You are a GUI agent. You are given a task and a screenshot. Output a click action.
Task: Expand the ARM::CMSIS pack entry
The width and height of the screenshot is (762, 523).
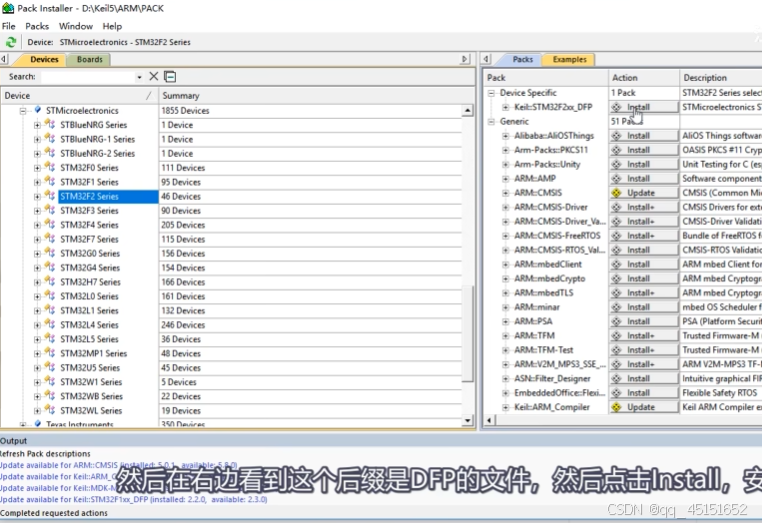pyautogui.click(x=506, y=193)
